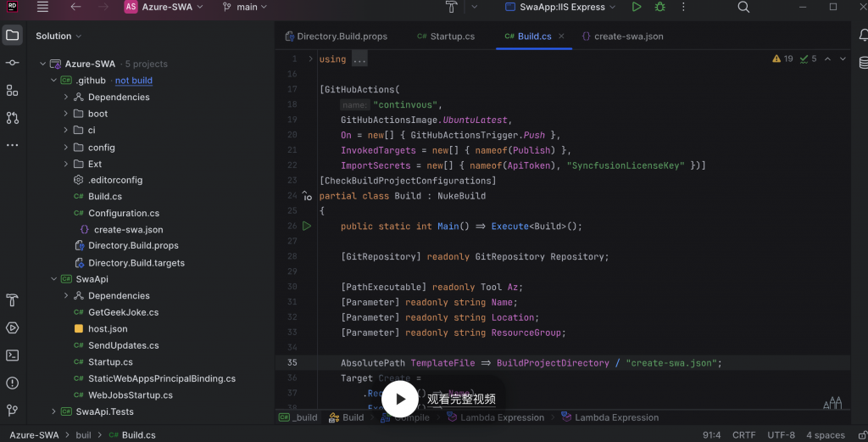The width and height of the screenshot is (868, 442).
Task: Open GetGeekJoke.cs in the tree
Action: [x=123, y=312]
